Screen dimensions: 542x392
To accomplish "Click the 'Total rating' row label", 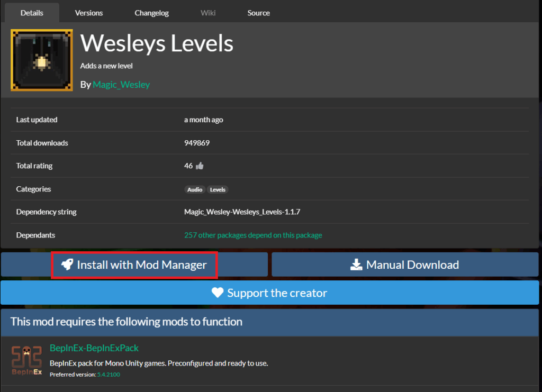I will click(34, 166).
